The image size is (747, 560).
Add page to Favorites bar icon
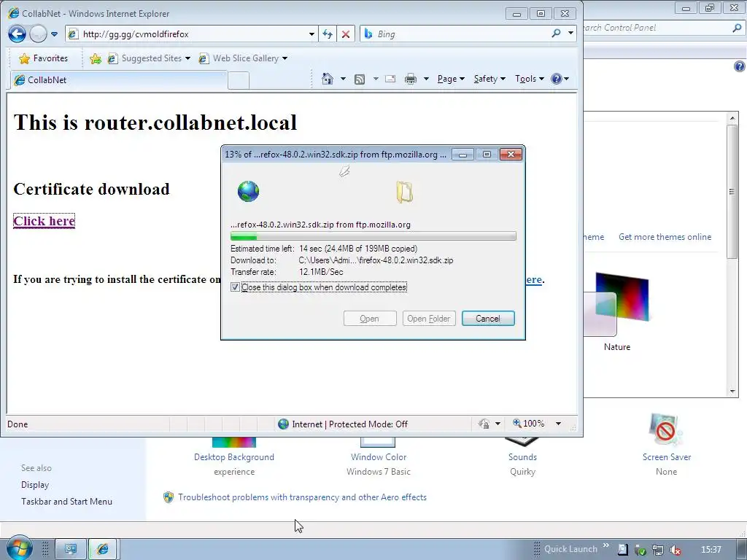tap(96, 58)
